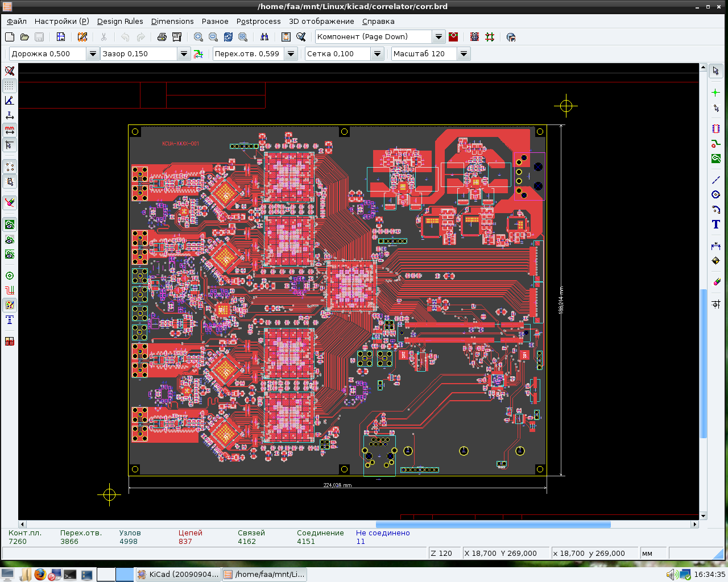Toggle the general ratsnest display
The image size is (728, 582).
tap(10, 167)
